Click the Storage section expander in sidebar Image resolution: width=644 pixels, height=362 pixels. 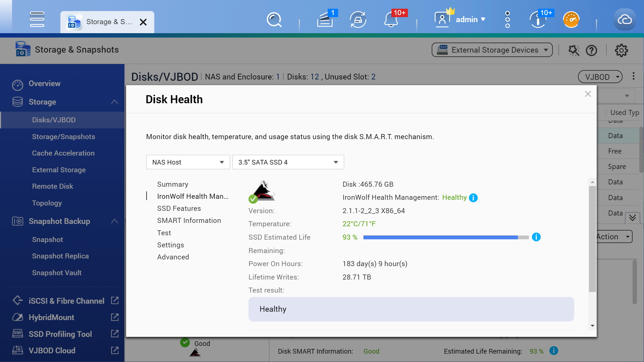coord(114,102)
